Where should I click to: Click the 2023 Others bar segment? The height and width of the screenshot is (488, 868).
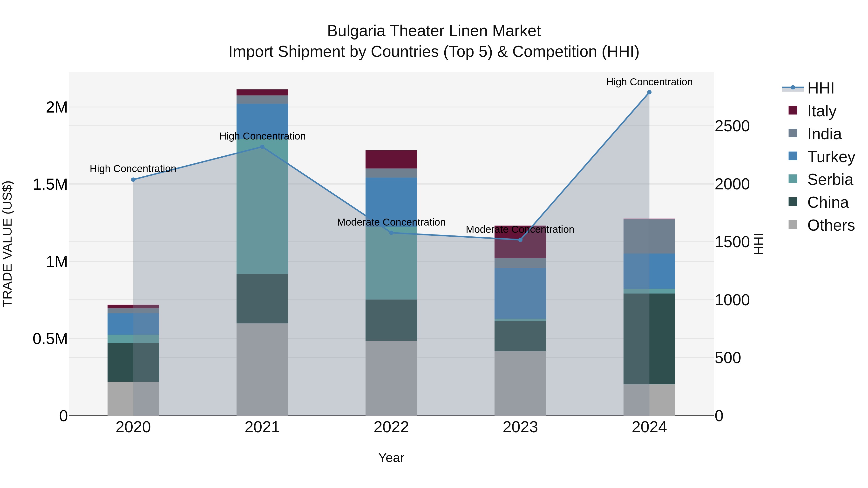coord(520,383)
